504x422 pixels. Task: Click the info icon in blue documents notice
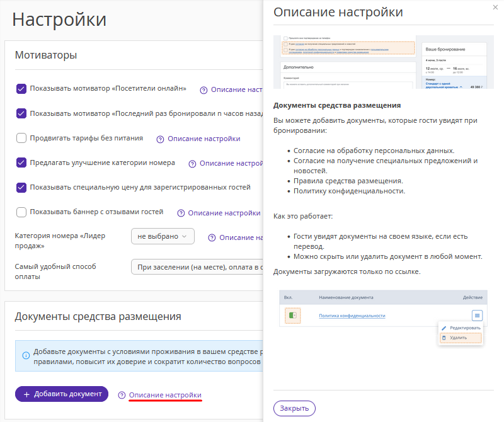pyautogui.click(x=26, y=355)
